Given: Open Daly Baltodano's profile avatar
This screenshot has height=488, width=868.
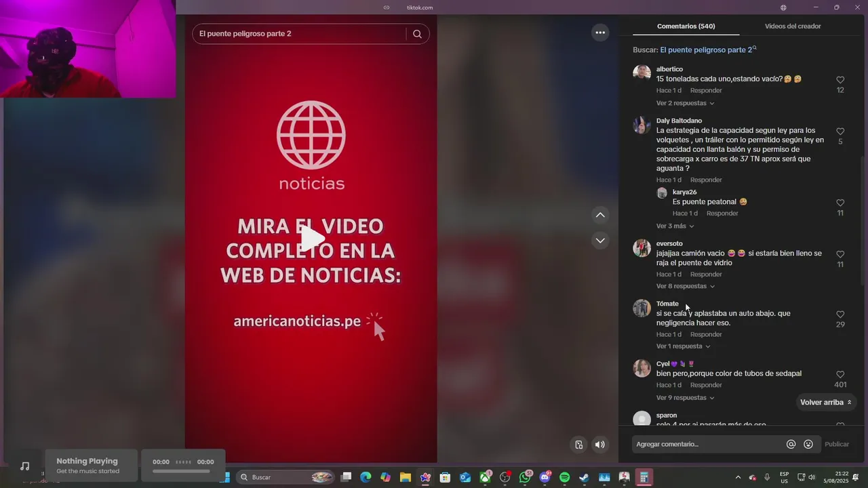Looking at the screenshot, I should tap(642, 125).
